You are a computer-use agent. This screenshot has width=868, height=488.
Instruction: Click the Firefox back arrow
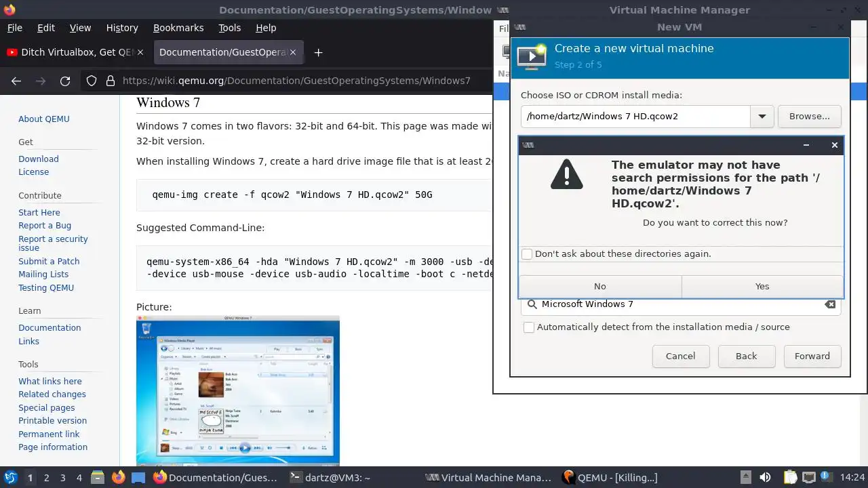(x=16, y=81)
